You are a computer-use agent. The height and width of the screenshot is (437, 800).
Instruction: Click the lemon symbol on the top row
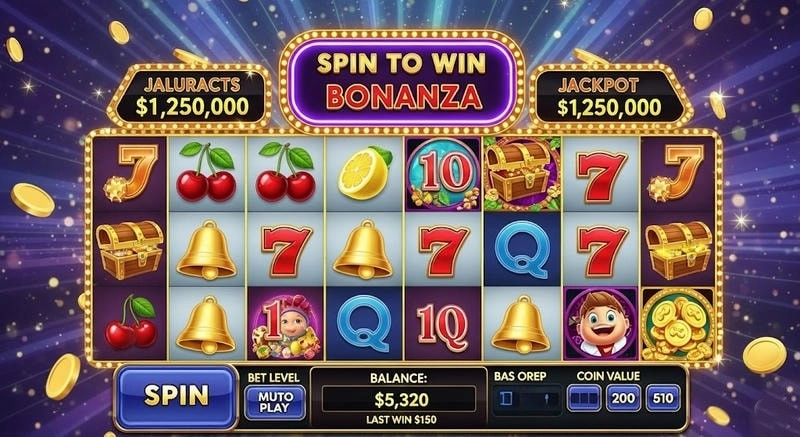[365, 173]
